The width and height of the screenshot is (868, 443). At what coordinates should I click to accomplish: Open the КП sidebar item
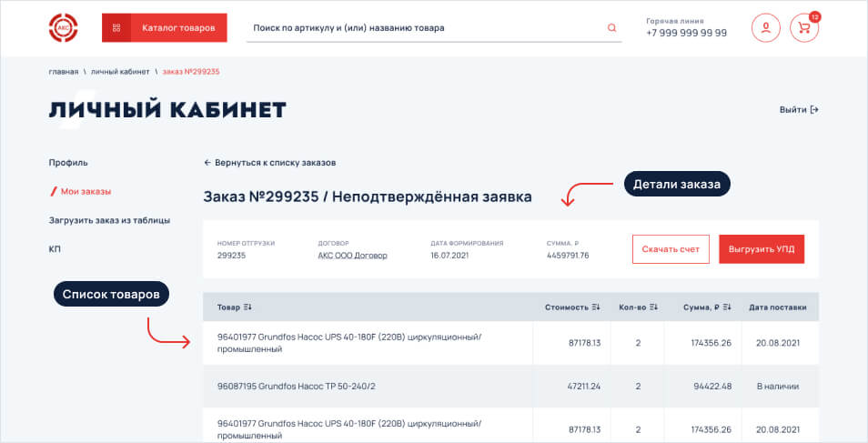(55, 249)
